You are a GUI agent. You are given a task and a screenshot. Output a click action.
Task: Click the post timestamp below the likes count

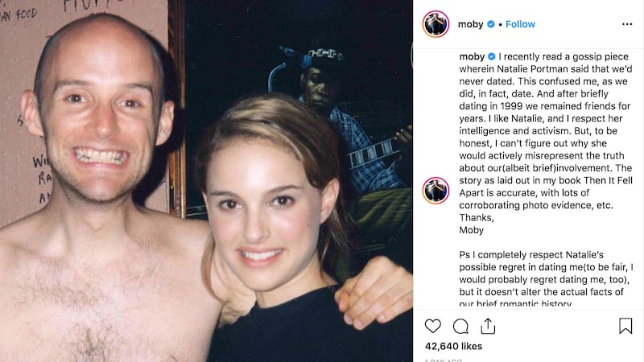444,360
